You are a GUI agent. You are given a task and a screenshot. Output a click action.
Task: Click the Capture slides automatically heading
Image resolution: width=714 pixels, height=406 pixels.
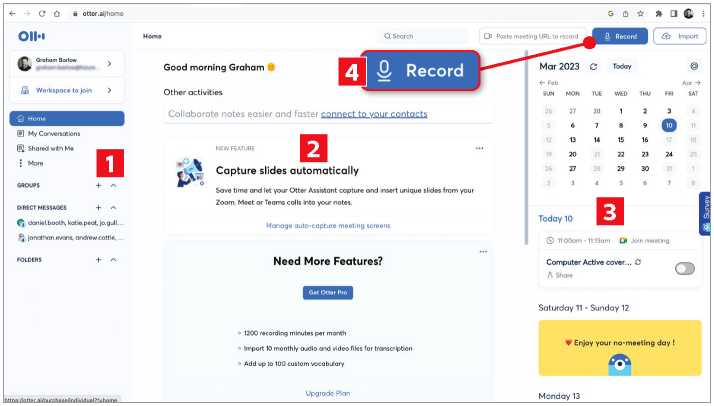pos(287,170)
